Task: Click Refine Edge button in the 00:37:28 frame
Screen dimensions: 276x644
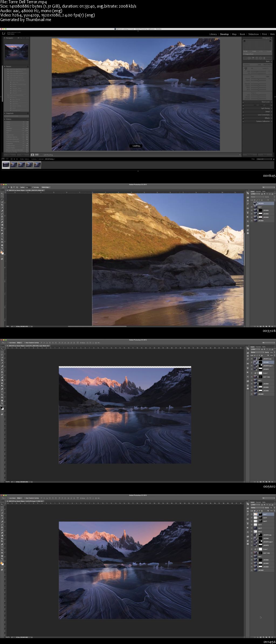Action: click(46, 187)
